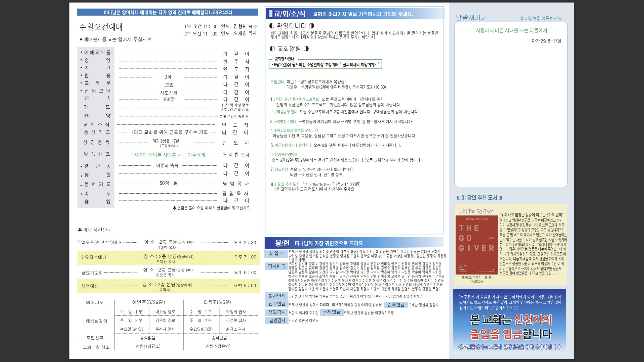
Task: Click '성도동정' item heading
Action: [x=281, y=169]
